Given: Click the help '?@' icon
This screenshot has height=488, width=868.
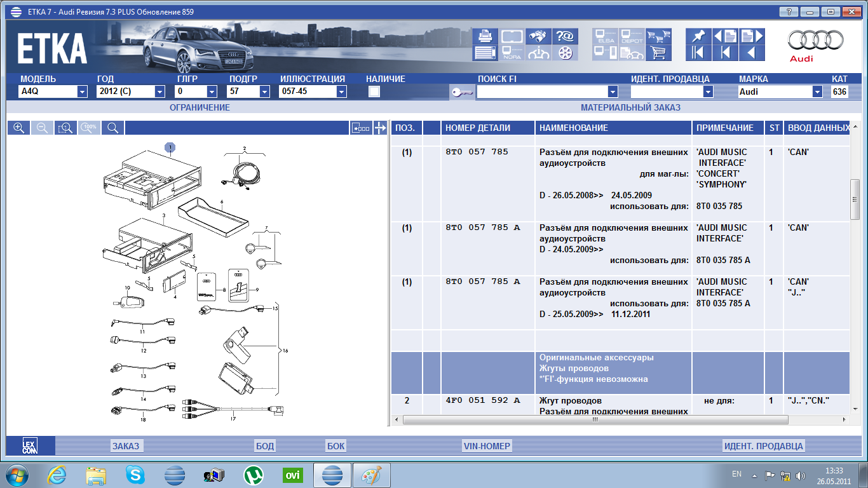Looking at the screenshot, I should [x=565, y=36].
